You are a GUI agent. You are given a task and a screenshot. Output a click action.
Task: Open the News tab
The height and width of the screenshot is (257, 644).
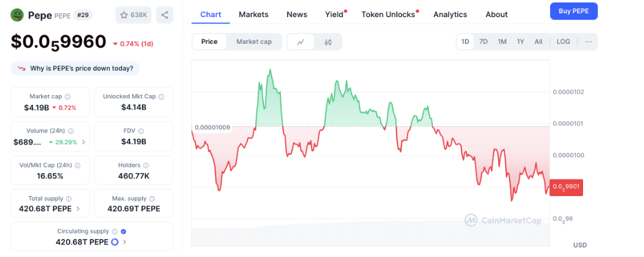297,15
